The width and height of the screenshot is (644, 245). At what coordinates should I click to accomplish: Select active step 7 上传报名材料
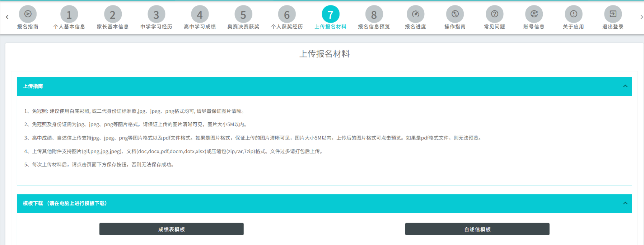330,15
